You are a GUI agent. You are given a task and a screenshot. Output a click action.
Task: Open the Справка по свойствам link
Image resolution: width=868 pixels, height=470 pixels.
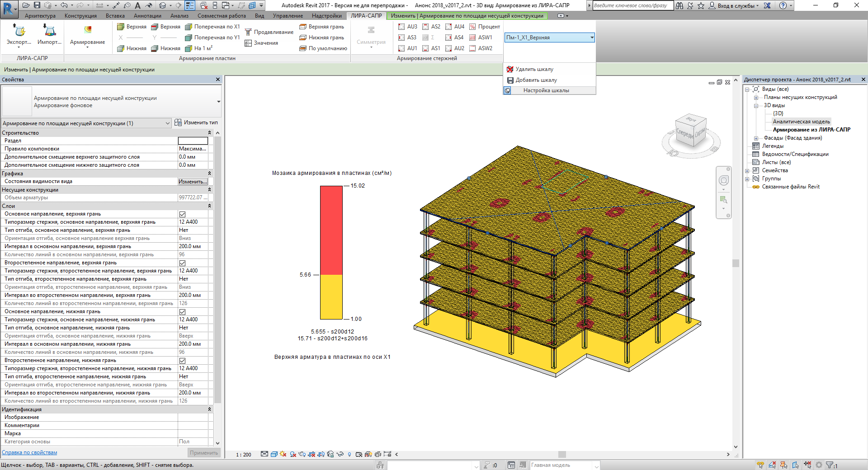pos(29,452)
